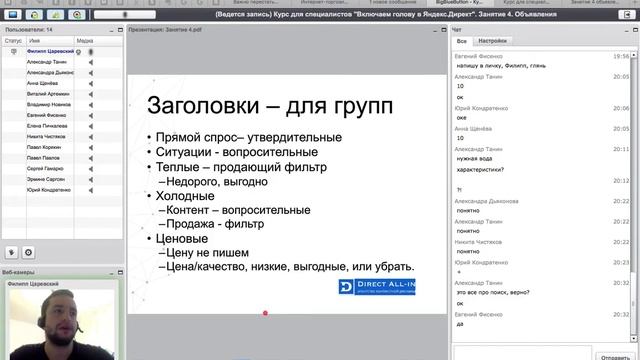Click the Direct All-in logo on slide

pyautogui.click(x=377, y=287)
